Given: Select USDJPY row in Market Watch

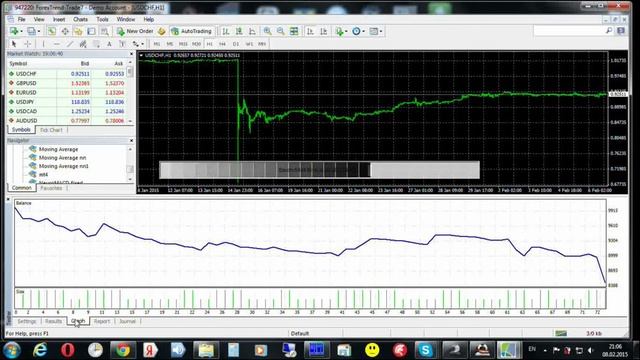Looking at the screenshot, I should pos(68,102).
